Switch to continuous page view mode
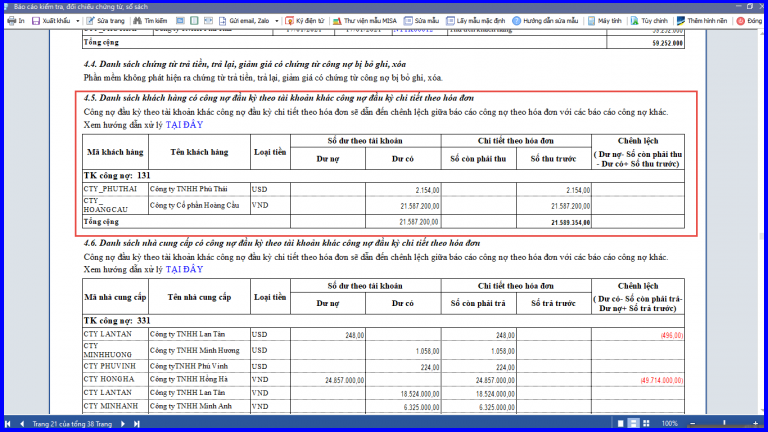Viewport: 768px width, 432px height. (x=633, y=424)
